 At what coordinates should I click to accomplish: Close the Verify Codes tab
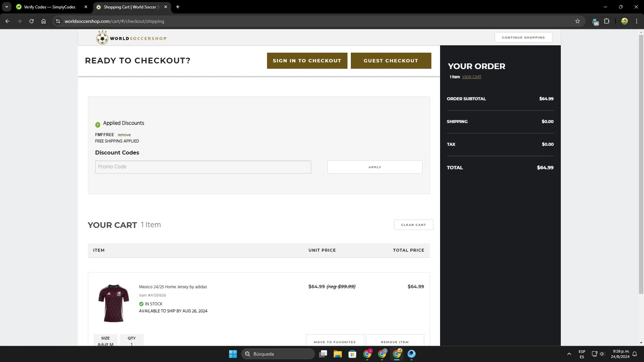[x=86, y=7]
